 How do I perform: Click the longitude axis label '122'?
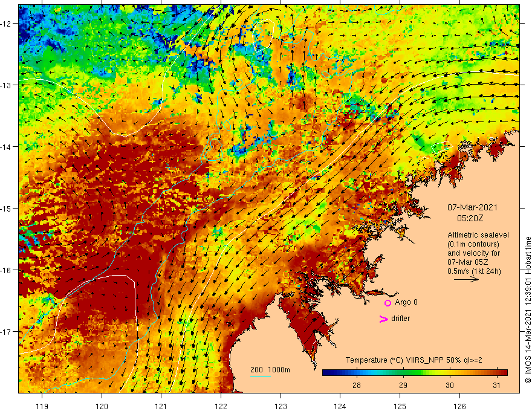(x=221, y=406)
